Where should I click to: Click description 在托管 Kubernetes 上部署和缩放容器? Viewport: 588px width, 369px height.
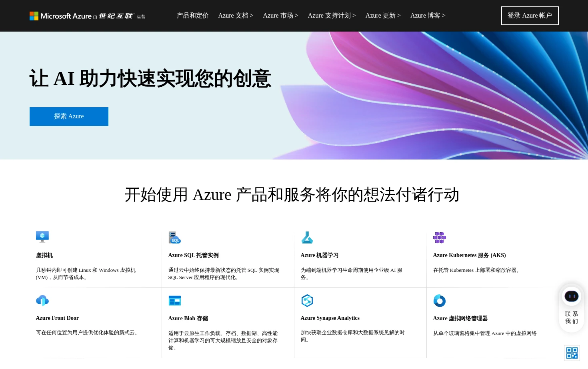477,270
